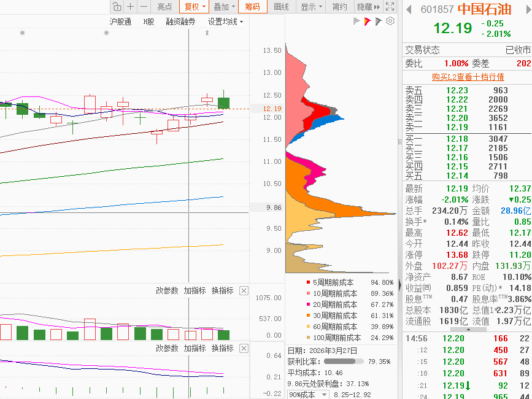Toggle the 筹码 chip distribution tab
The image size is (532, 399).
pyautogui.click(x=252, y=7)
